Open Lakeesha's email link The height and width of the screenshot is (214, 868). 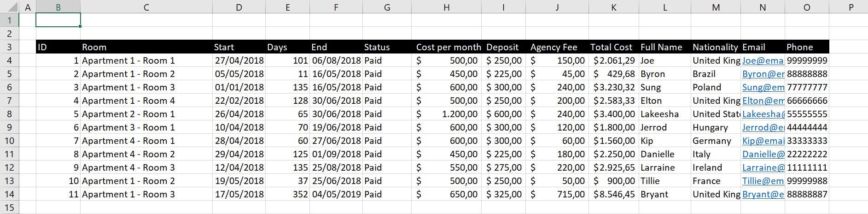click(x=763, y=114)
